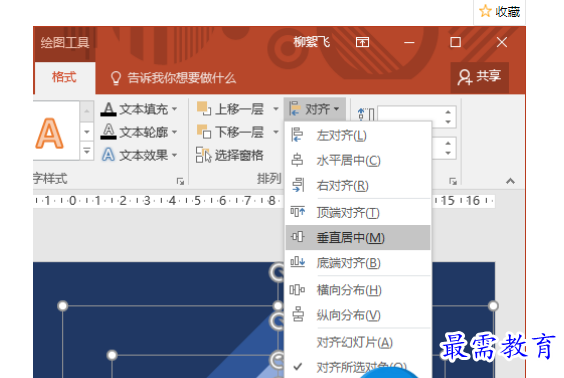Click the Align Top icon

click(297, 211)
